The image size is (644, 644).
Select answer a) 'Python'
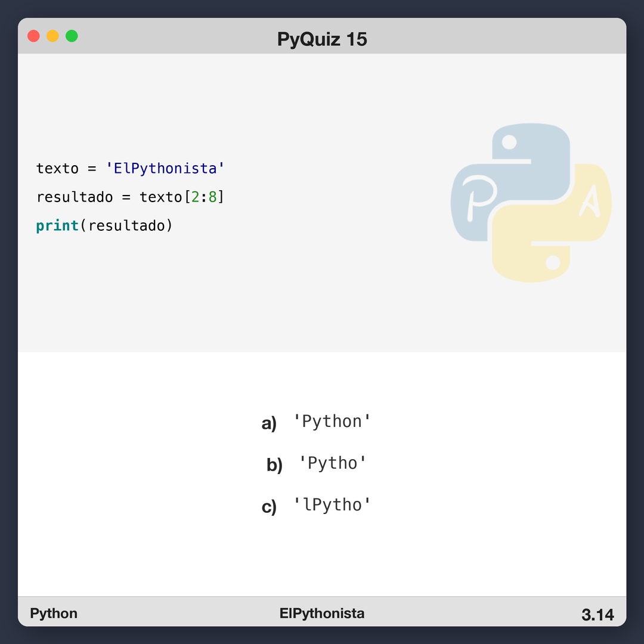tap(332, 422)
